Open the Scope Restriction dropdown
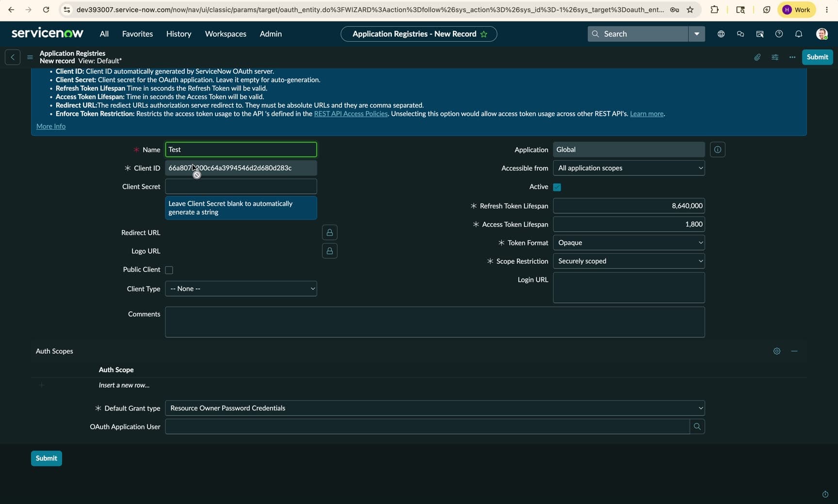 point(629,261)
